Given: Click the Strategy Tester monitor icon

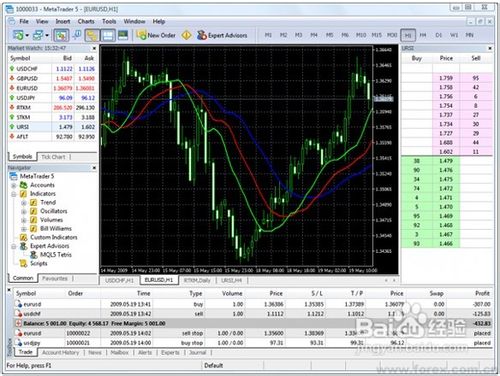Looking at the screenshot, I should click(123, 35).
